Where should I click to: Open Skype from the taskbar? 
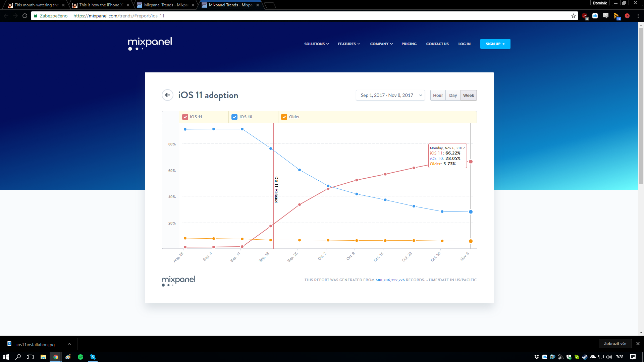click(93, 357)
